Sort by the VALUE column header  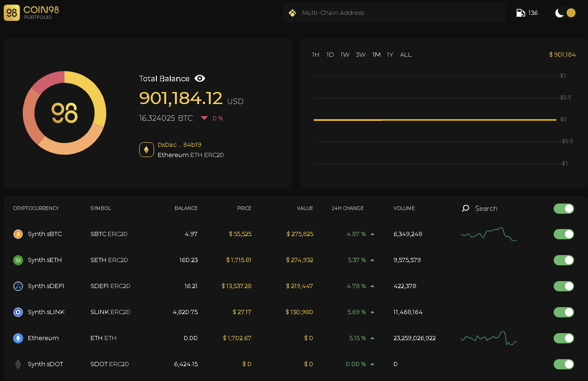pos(305,209)
